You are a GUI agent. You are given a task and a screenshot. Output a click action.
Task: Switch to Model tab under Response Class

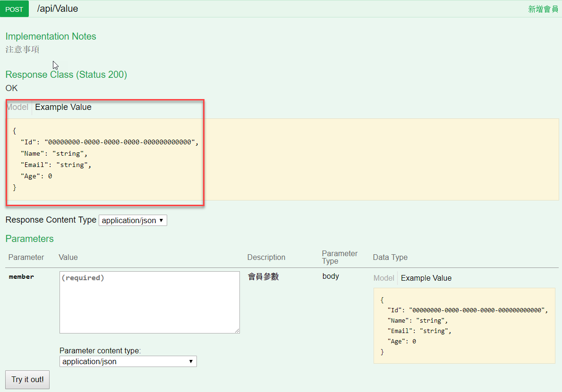point(17,107)
